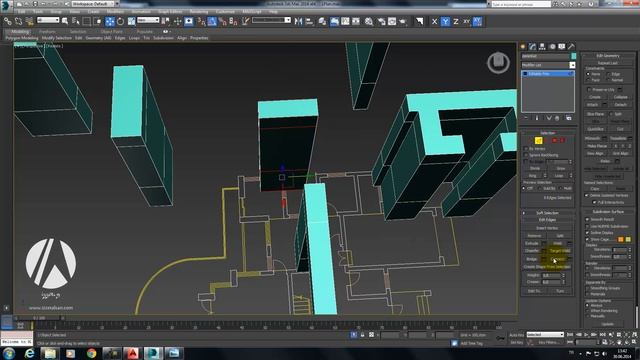Image resolution: width=640 pixels, height=360 pixels.
Task: Open the Material Editor icon
Action: click(x=369, y=21)
